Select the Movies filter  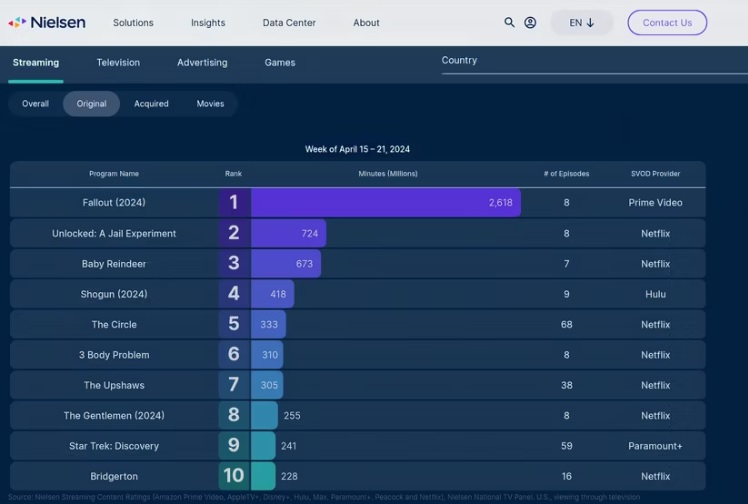[x=210, y=103]
